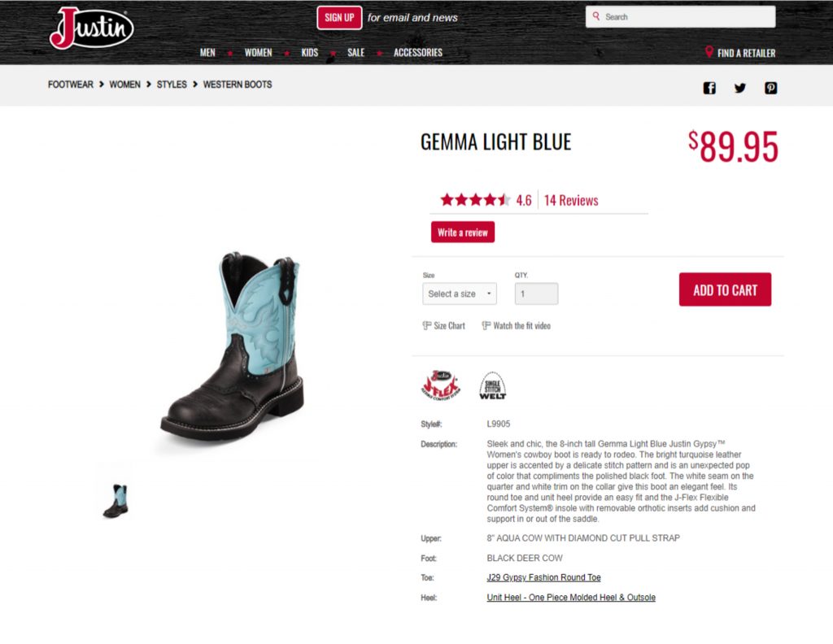The width and height of the screenshot is (833, 644).
Task: Click the Add to Cart button
Action: (x=725, y=289)
